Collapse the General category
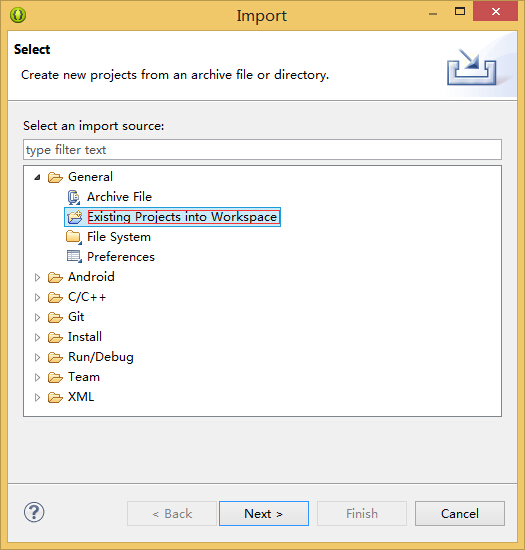This screenshot has width=525, height=550. pyautogui.click(x=37, y=177)
